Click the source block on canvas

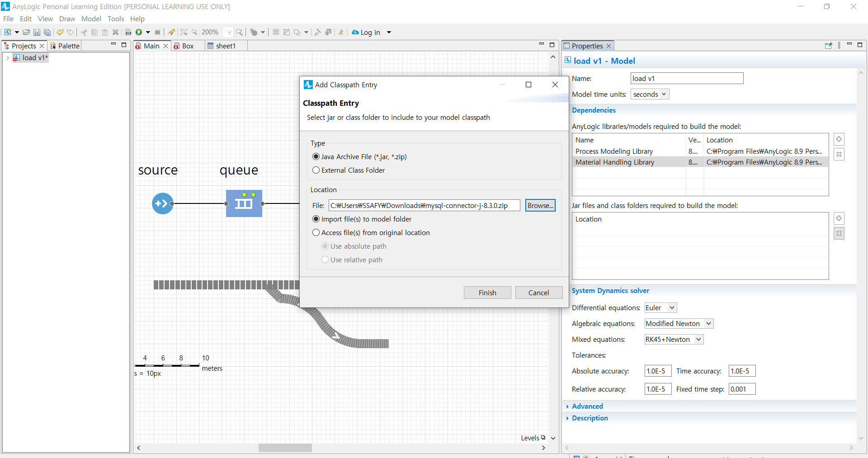pyautogui.click(x=162, y=203)
